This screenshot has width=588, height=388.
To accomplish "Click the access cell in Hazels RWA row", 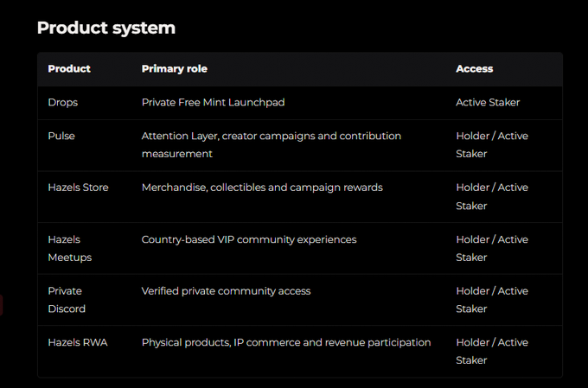I will tap(492, 351).
